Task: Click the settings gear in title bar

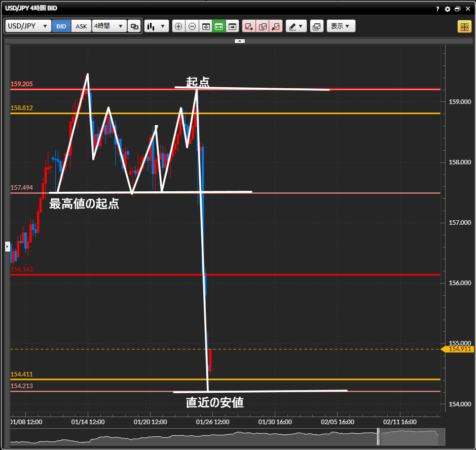Action: point(447,9)
